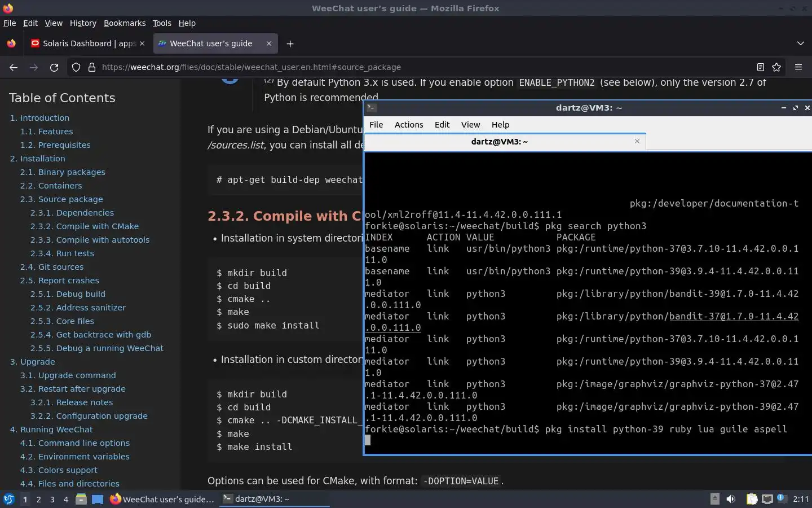This screenshot has height=508, width=812.
Task: Switch to Solaris Dashboard tab
Action: (87, 43)
